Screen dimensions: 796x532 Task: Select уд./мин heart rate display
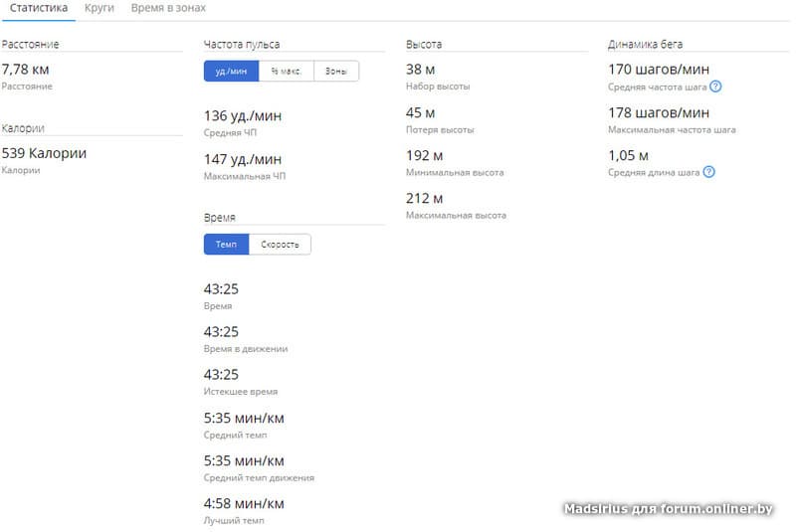click(231, 71)
